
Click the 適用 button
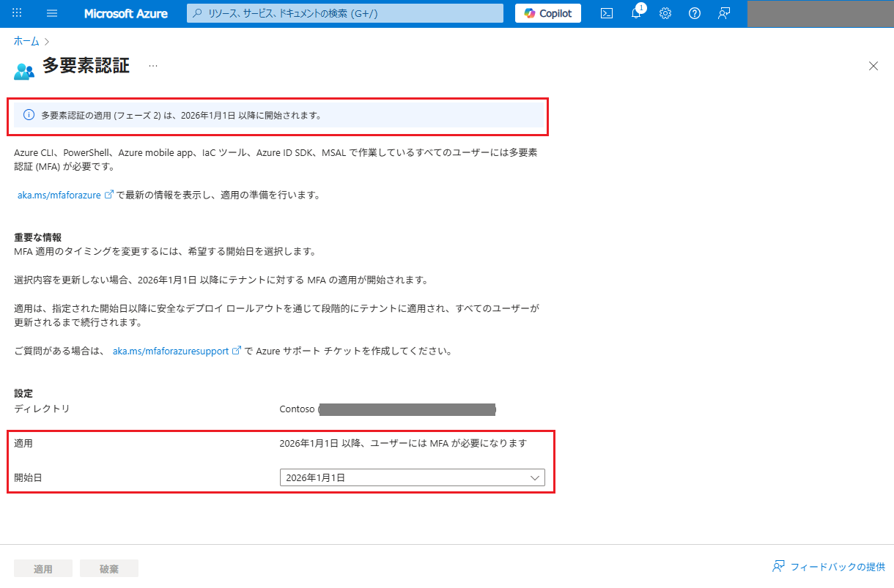click(x=43, y=569)
